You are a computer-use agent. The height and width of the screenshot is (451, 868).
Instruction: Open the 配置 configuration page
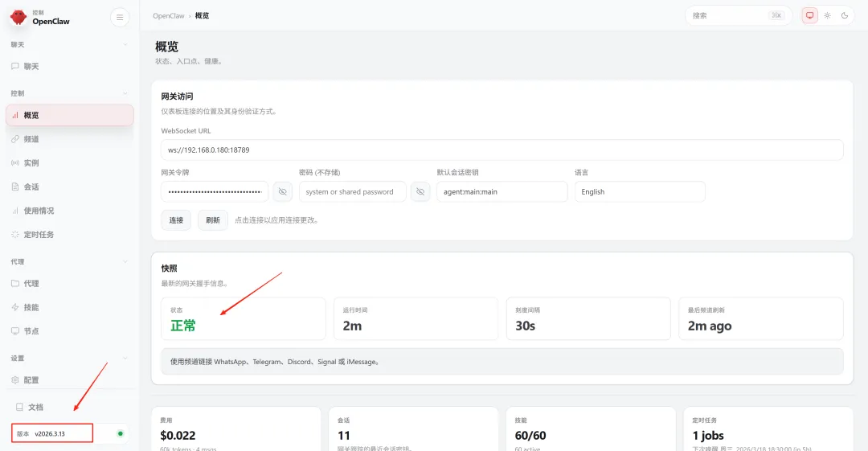70,380
